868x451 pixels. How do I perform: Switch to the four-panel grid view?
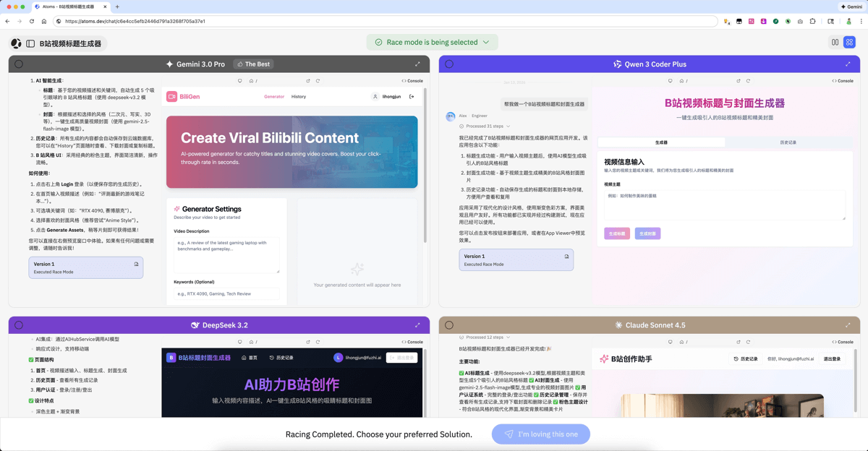point(849,43)
